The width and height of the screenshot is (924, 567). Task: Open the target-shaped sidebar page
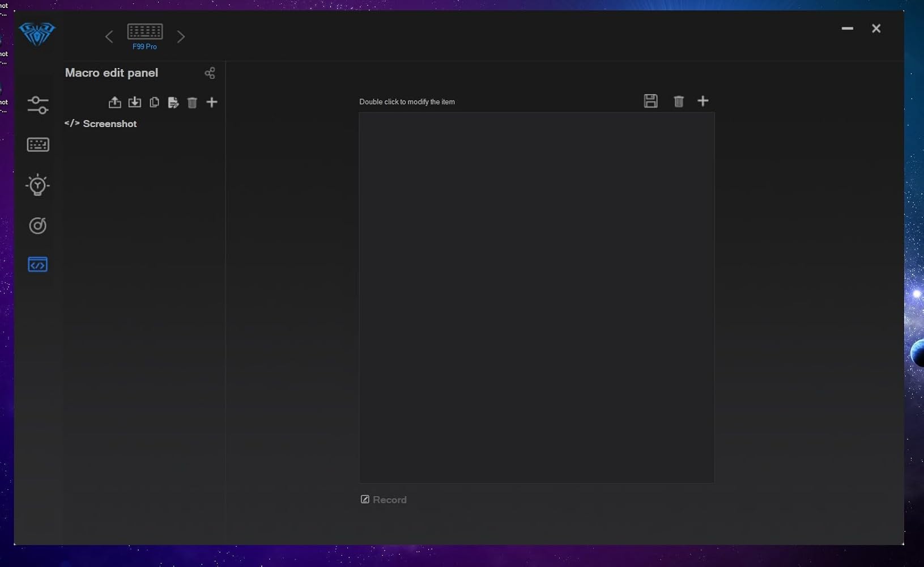[x=38, y=226]
